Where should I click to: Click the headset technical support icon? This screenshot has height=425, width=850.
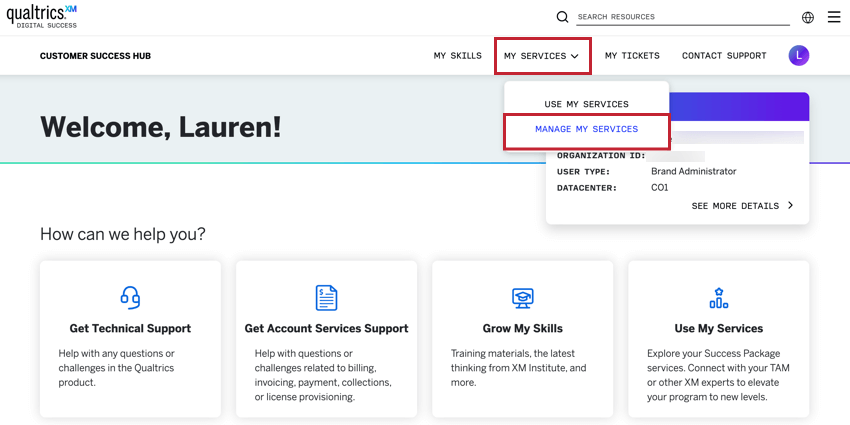(130, 298)
